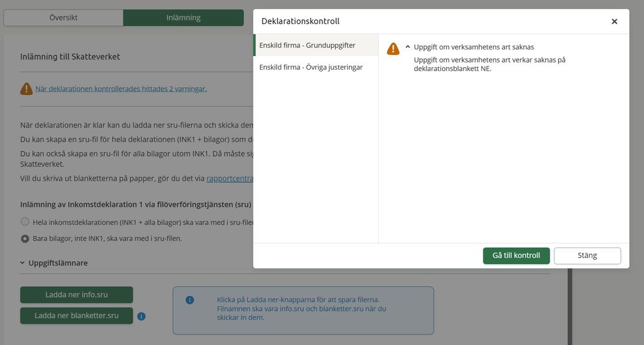
Task: Open the Inlämning tab
Action: pos(183,18)
